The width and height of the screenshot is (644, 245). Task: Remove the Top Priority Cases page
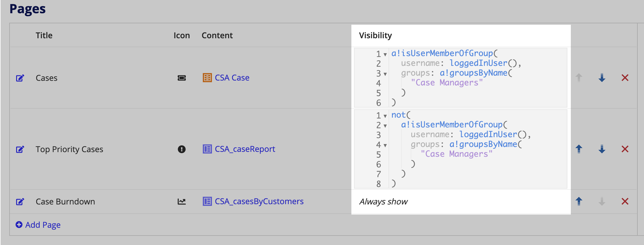tap(625, 149)
